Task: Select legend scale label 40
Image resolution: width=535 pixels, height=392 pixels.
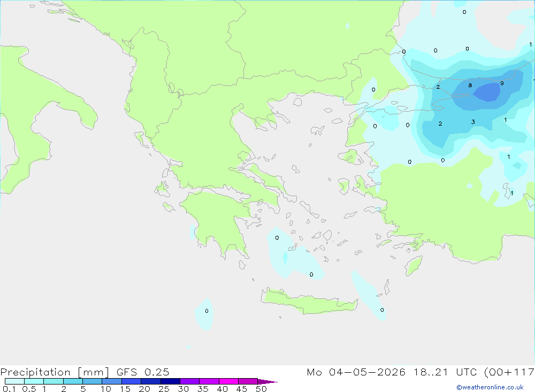Action: (223, 389)
